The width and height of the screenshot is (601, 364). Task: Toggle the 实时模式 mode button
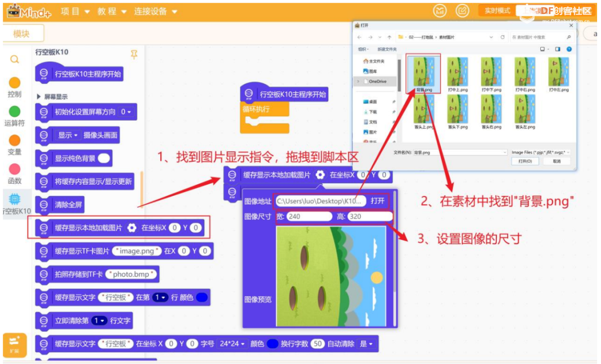497,11
